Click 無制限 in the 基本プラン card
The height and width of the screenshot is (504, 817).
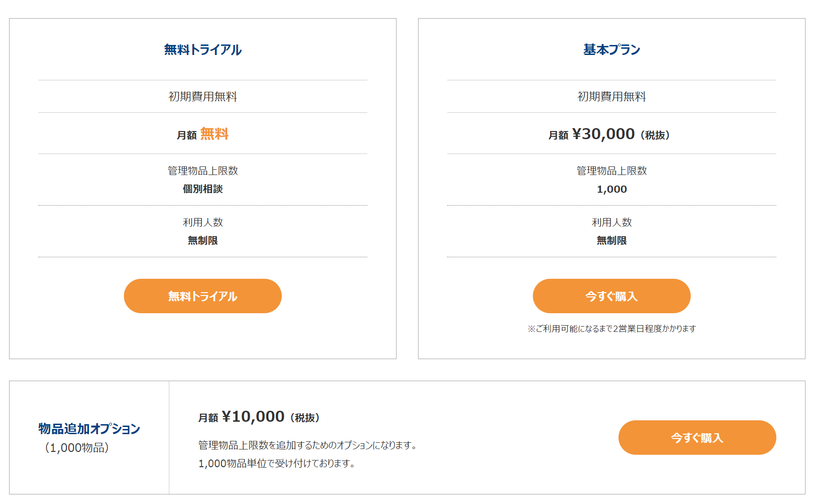611,241
